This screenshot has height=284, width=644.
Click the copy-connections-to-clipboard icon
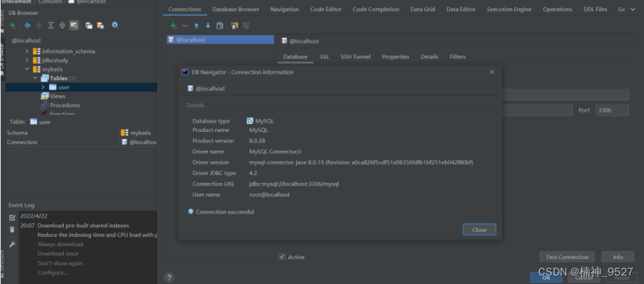234,26
